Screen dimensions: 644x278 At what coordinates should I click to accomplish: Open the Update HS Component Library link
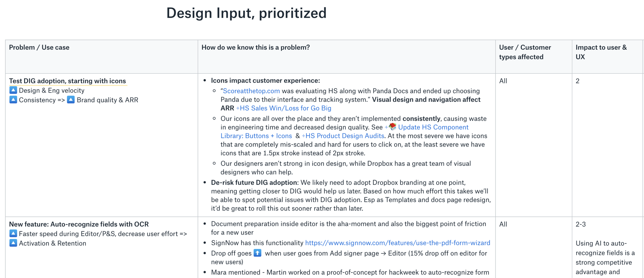(x=345, y=132)
